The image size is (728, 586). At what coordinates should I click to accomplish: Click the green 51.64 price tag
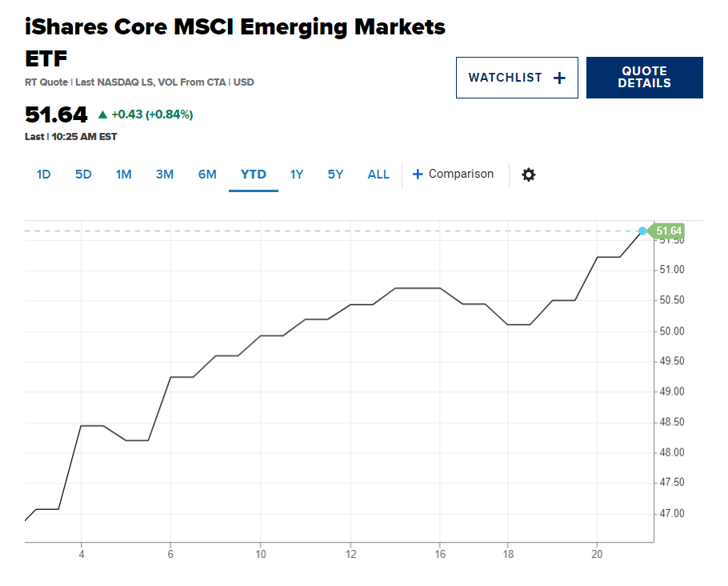click(x=667, y=231)
